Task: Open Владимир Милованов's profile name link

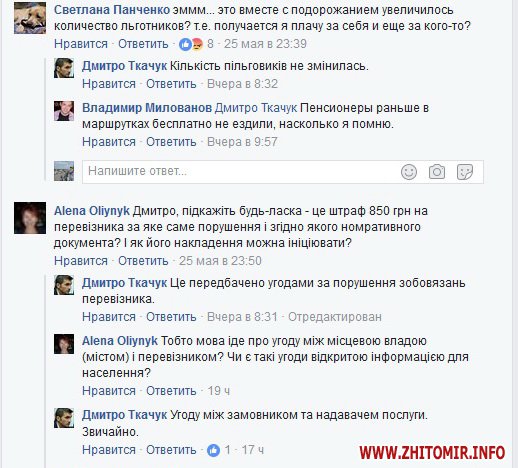Action: (147, 108)
